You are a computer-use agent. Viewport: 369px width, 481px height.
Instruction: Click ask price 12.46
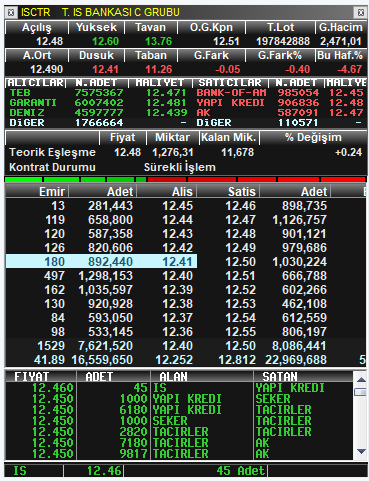coord(240,206)
